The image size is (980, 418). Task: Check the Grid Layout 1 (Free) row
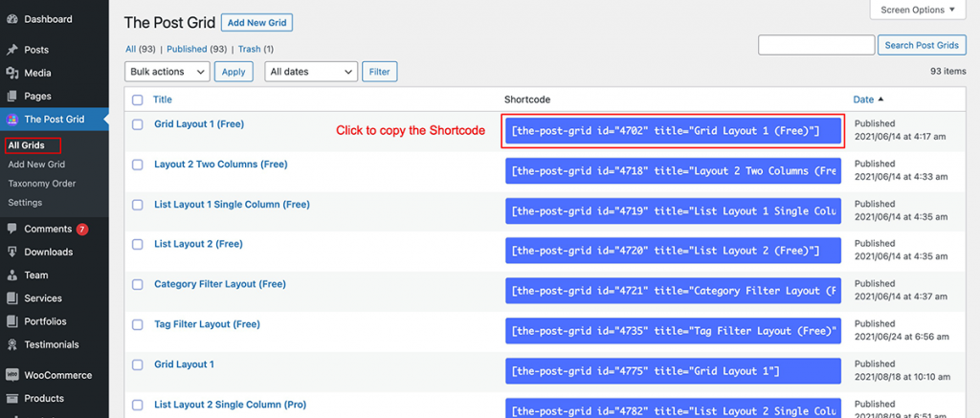click(x=138, y=124)
